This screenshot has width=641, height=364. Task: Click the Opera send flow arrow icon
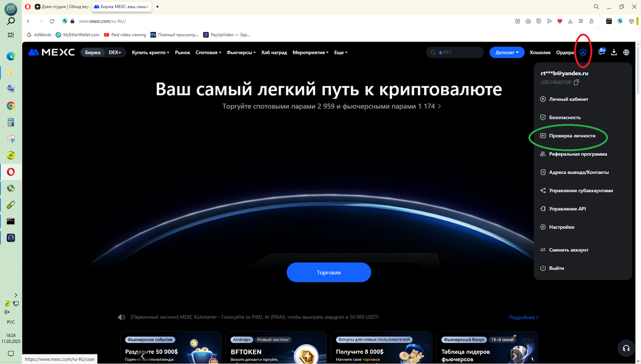click(549, 21)
